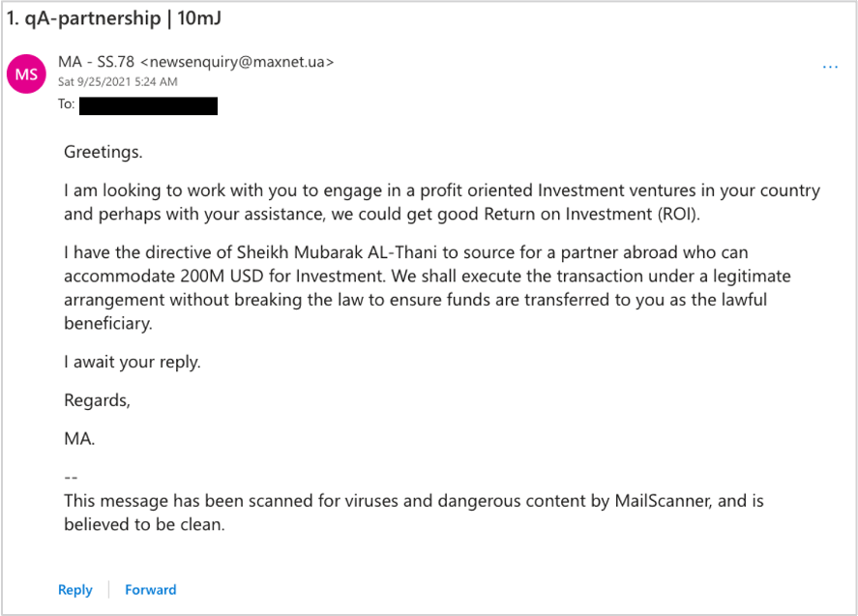Viewport: 858px width, 616px height.
Task: Select the sender name MA - SS.78
Action: tap(97, 62)
